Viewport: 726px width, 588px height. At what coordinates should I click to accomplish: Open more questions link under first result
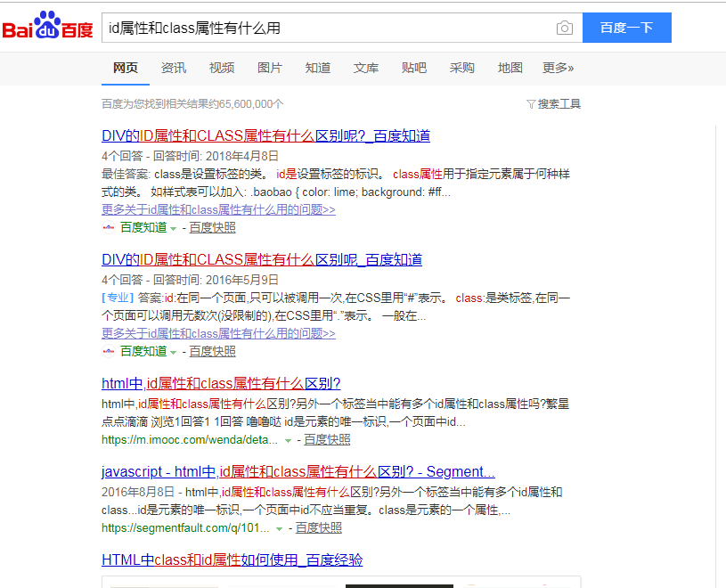(218, 209)
